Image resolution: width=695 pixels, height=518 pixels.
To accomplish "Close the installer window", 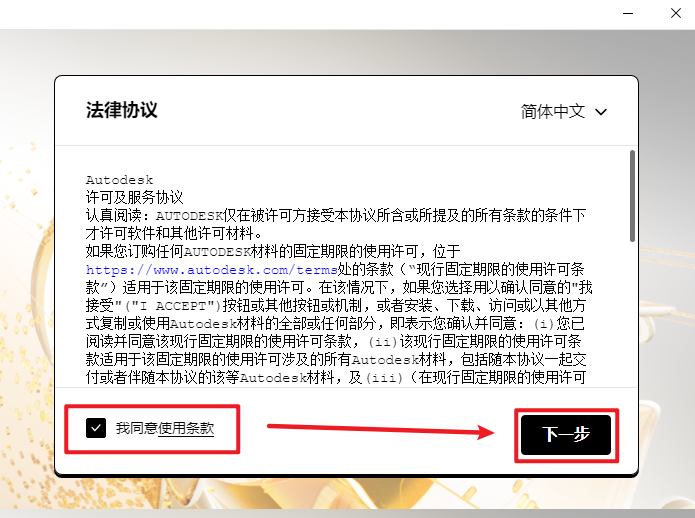I will pyautogui.click(x=675, y=13).
